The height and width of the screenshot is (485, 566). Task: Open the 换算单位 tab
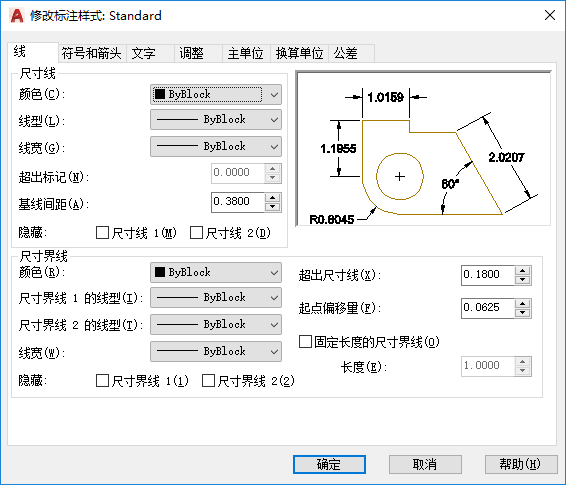pos(299,53)
